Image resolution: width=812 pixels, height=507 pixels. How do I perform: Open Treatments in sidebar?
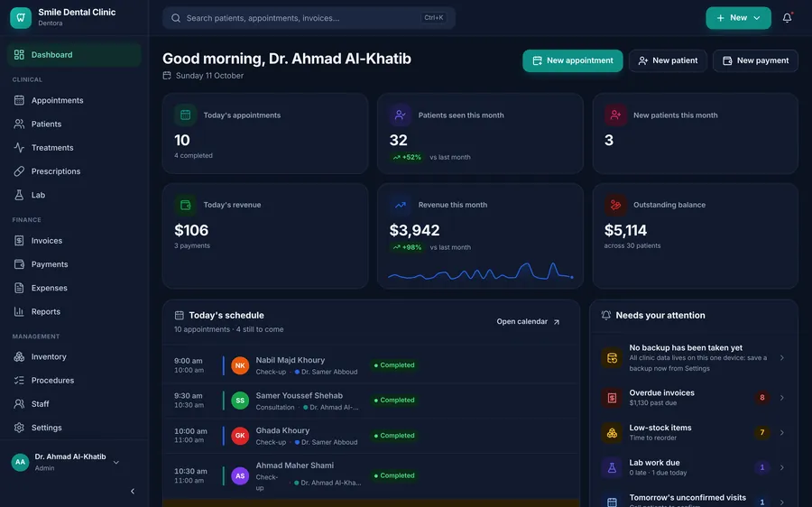click(x=74, y=148)
